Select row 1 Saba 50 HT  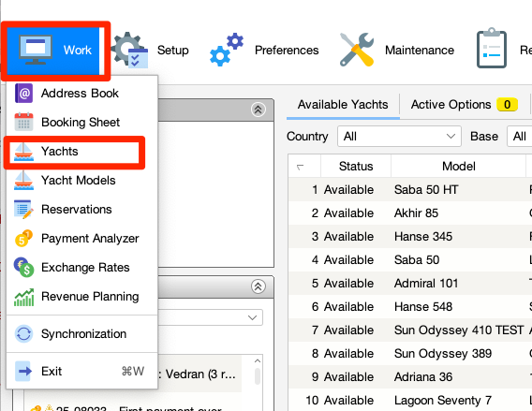(410, 189)
